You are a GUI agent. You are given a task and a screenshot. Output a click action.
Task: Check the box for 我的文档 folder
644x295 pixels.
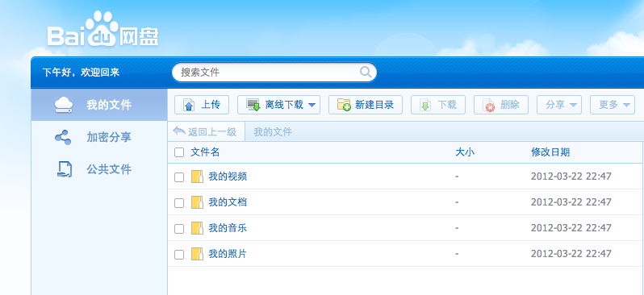pyautogui.click(x=179, y=202)
